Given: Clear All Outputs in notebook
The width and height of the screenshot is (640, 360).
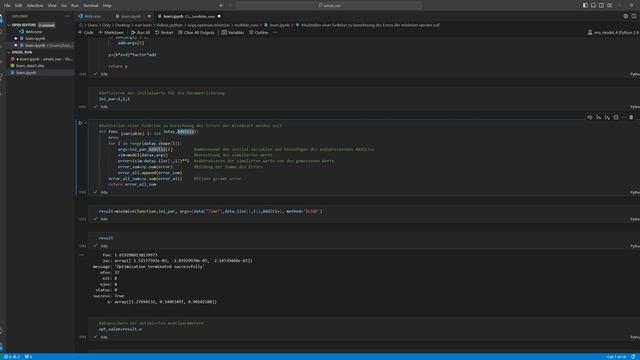Looking at the screenshot, I should 196,32.
